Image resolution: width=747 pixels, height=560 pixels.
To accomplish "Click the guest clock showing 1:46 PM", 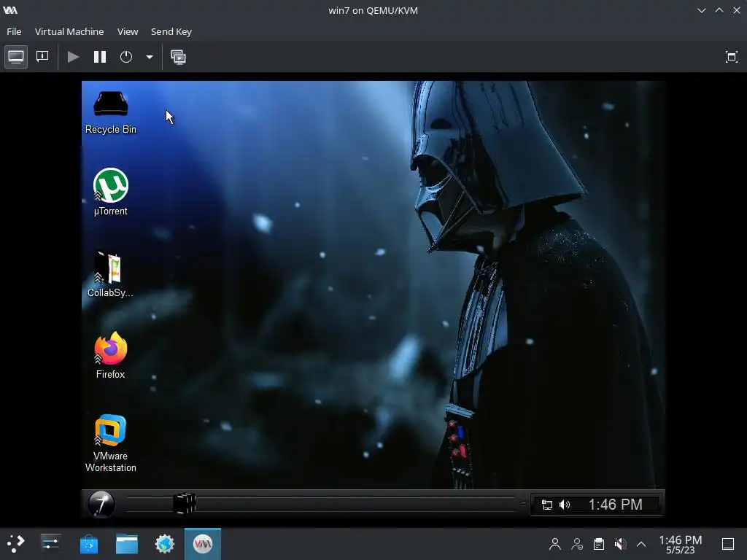I will 615,505.
